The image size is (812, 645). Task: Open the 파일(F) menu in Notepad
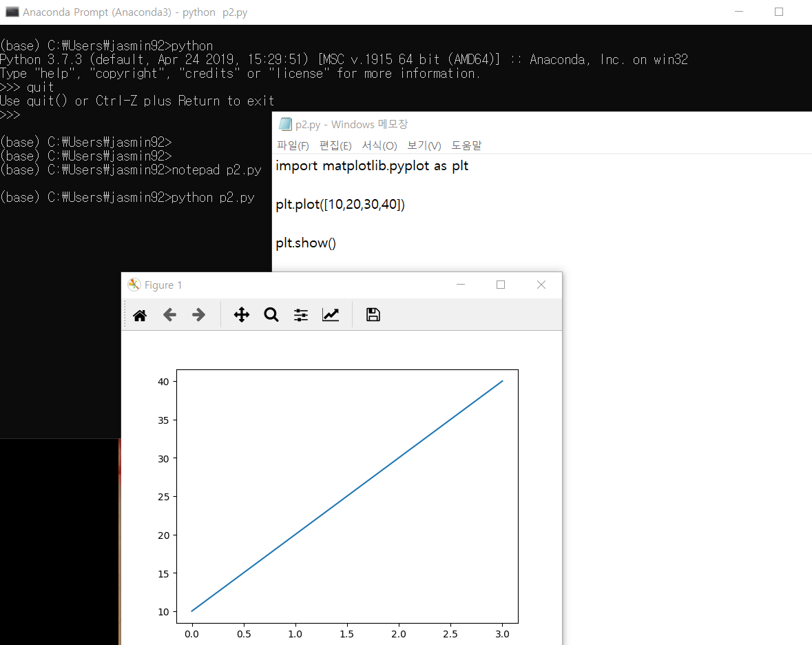[x=293, y=145]
